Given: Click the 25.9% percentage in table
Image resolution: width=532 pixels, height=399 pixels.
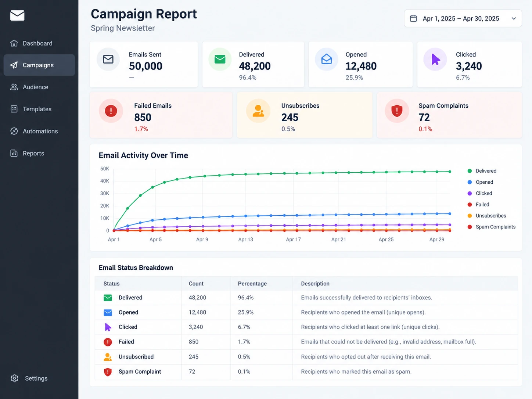Looking at the screenshot, I should 245,312.
